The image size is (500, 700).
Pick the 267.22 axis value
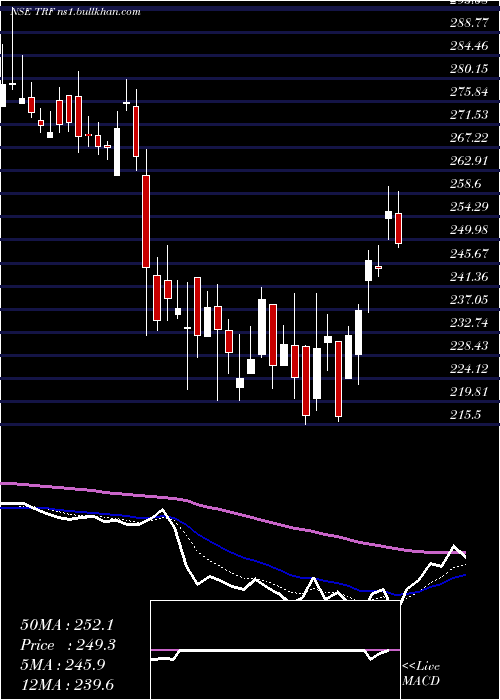coord(469,138)
